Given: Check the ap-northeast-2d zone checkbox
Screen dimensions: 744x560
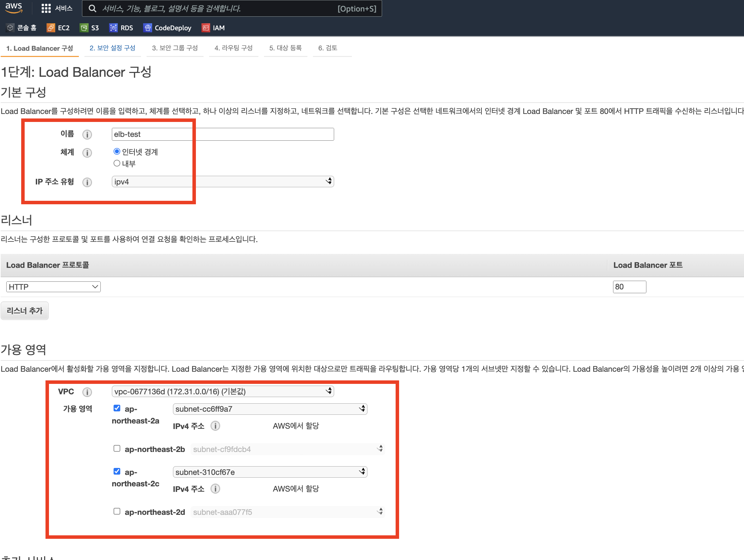Looking at the screenshot, I should [x=117, y=511].
